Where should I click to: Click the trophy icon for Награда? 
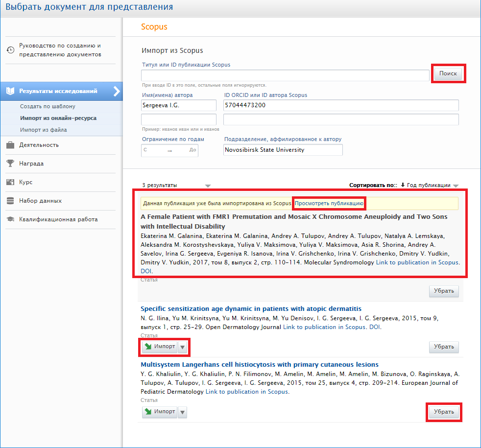[x=10, y=164]
